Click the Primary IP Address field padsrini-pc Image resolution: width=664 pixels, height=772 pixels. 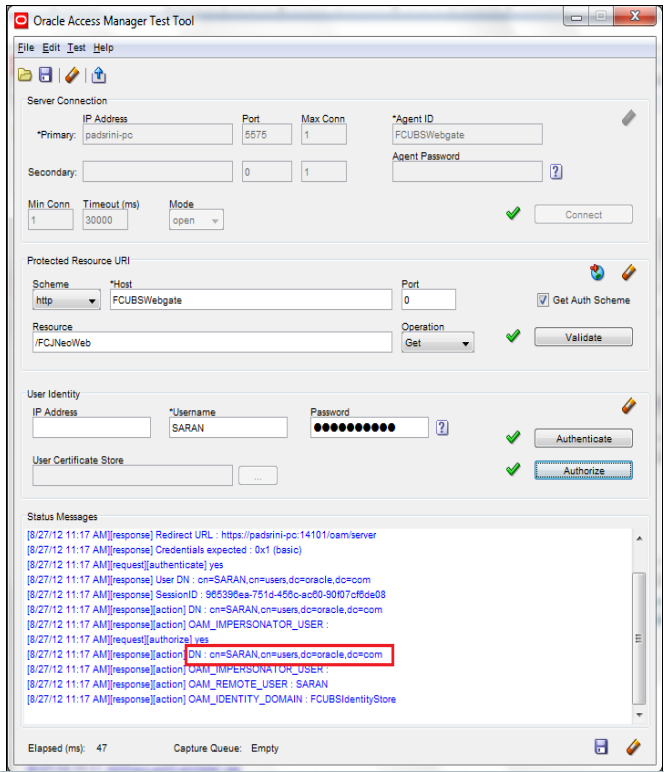[x=158, y=134]
